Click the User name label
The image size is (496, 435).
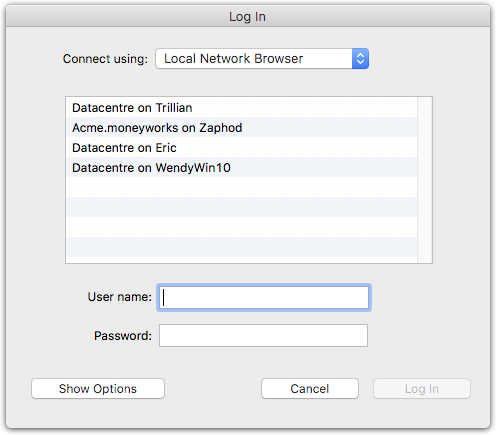pyautogui.click(x=120, y=297)
